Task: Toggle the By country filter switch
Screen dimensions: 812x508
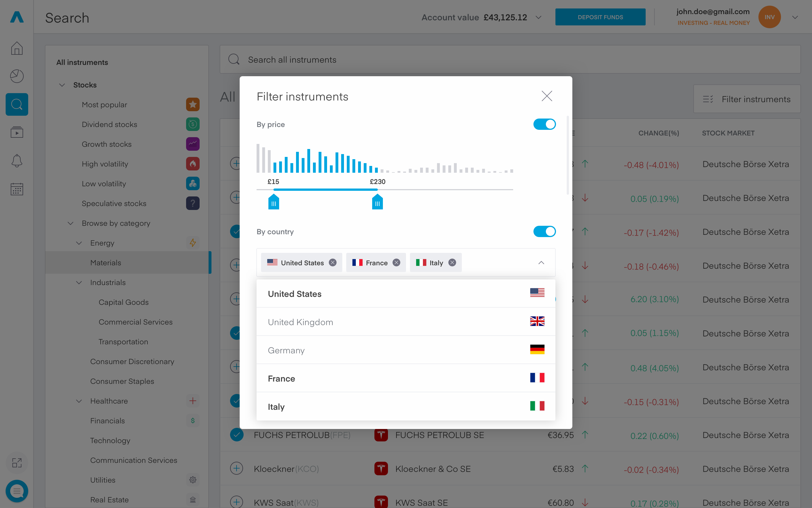Action: [544, 231]
